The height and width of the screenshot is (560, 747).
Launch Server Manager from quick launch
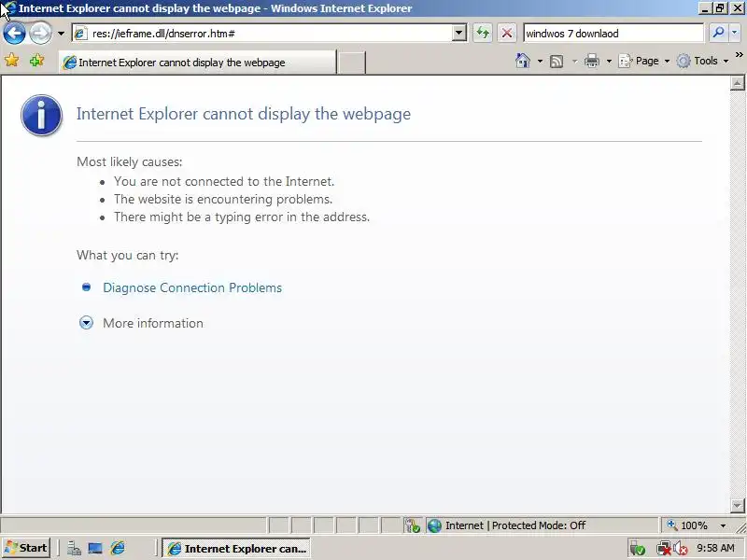pyautogui.click(x=74, y=549)
